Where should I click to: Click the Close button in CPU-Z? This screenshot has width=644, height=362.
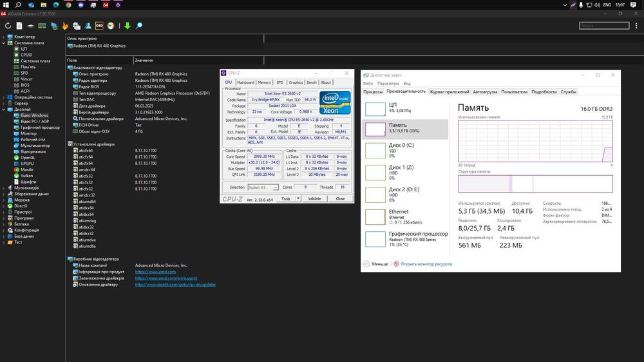[341, 198]
